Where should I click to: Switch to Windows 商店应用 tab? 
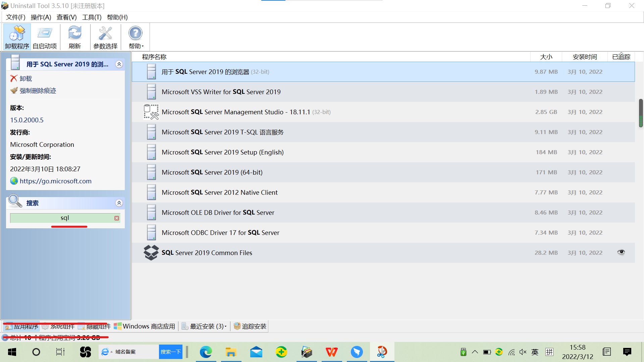tap(145, 326)
